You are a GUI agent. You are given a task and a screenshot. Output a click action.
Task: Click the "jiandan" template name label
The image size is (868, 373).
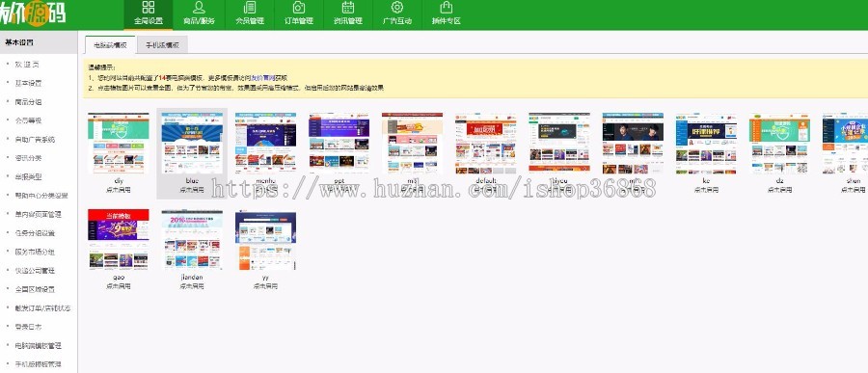[x=192, y=277]
